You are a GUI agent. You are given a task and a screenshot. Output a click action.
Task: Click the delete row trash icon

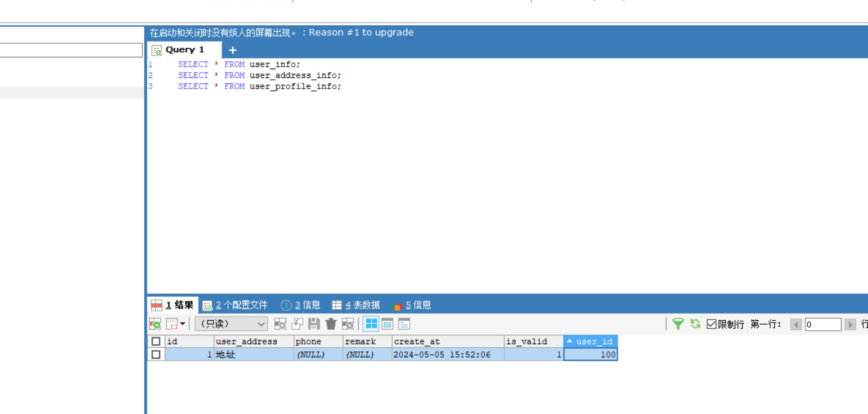coord(331,324)
